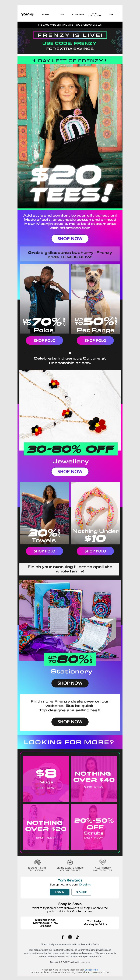This screenshot has height=980, width=140.
Task: Click SHOP NOW under Stationery
Action: [70, 683]
